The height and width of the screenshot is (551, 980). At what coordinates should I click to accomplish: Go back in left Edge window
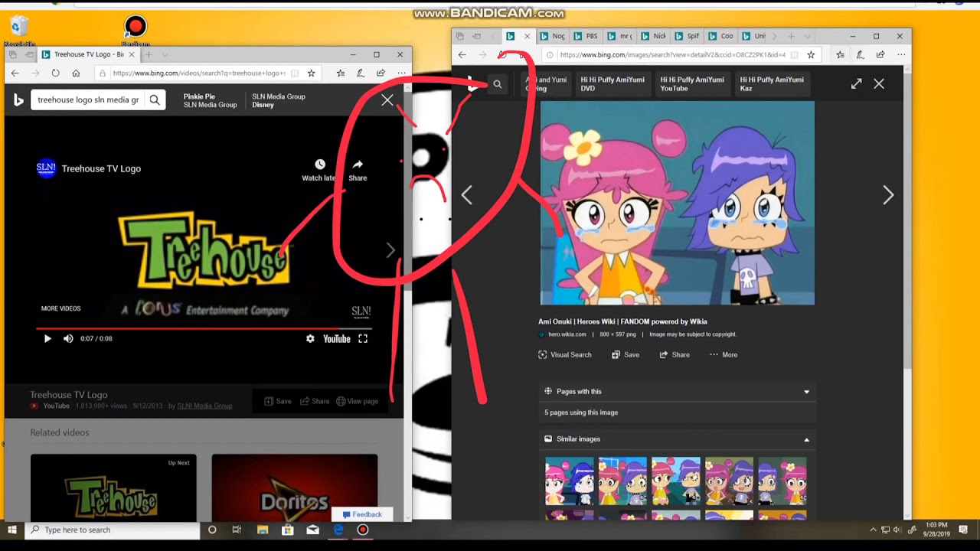(x=15, y=73)
